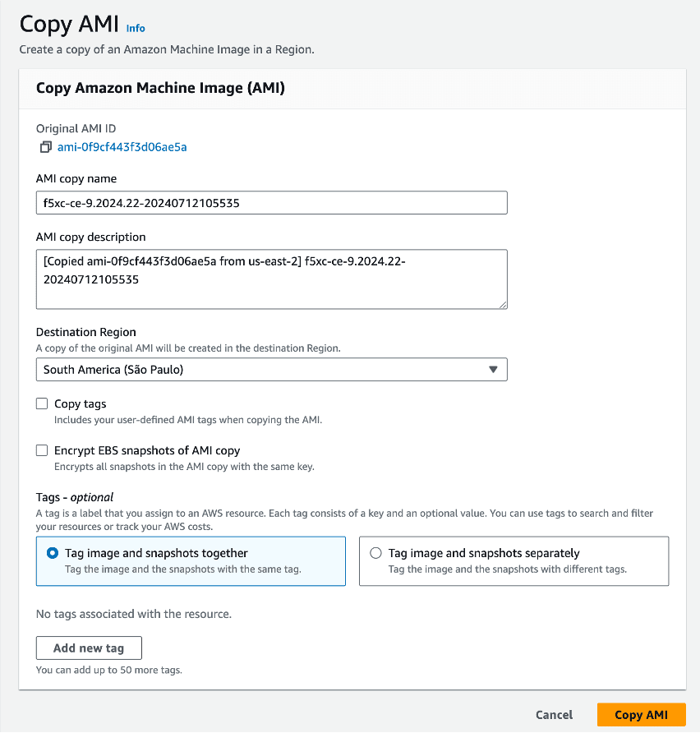The height and width of the screenshot is (733, 700).
Task: Grab the description textarea resize handle
Action: 502,303
